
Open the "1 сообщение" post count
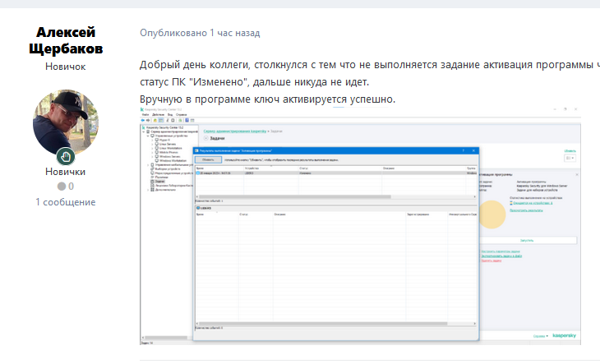(66, 202)
